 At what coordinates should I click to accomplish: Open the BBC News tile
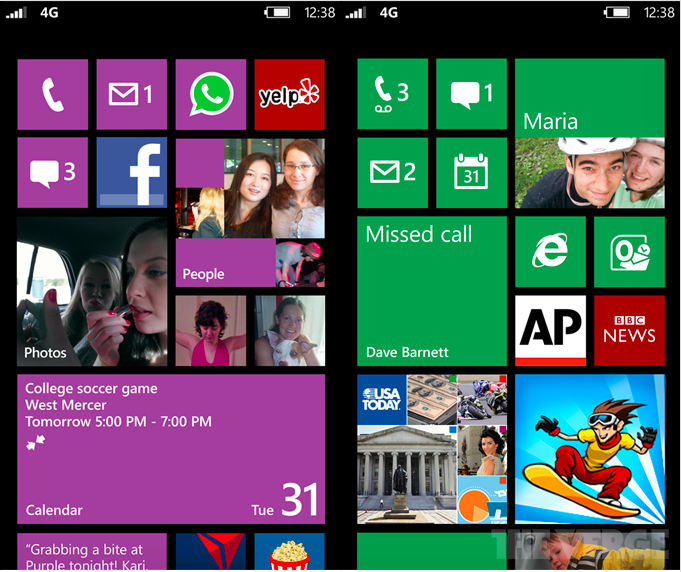tap(629, 330)
